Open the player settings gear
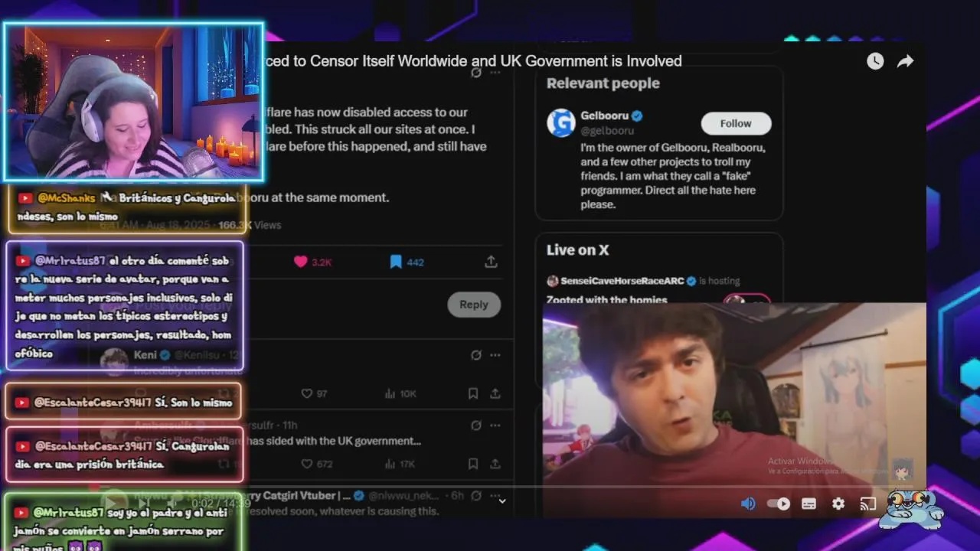This screenshot has width=980, height=551. pyautogui.click(x=838, y=504)
